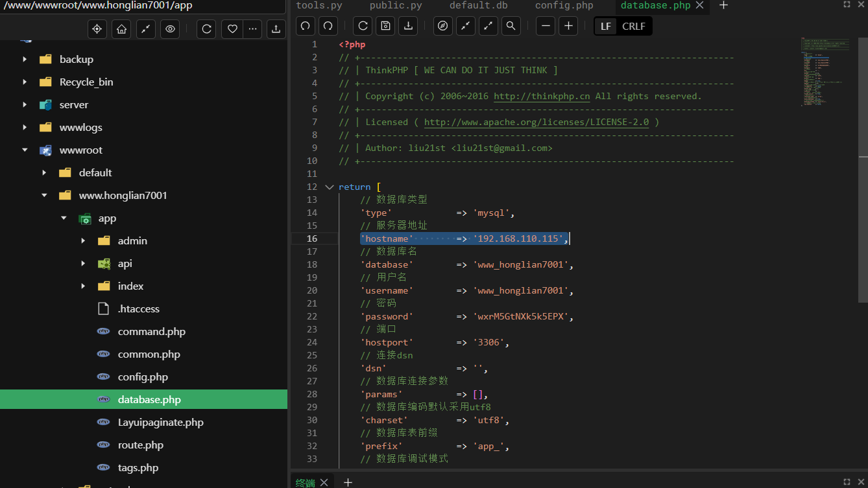Click the upload icon in file panel
868x488 pixels.
[276, 29]
